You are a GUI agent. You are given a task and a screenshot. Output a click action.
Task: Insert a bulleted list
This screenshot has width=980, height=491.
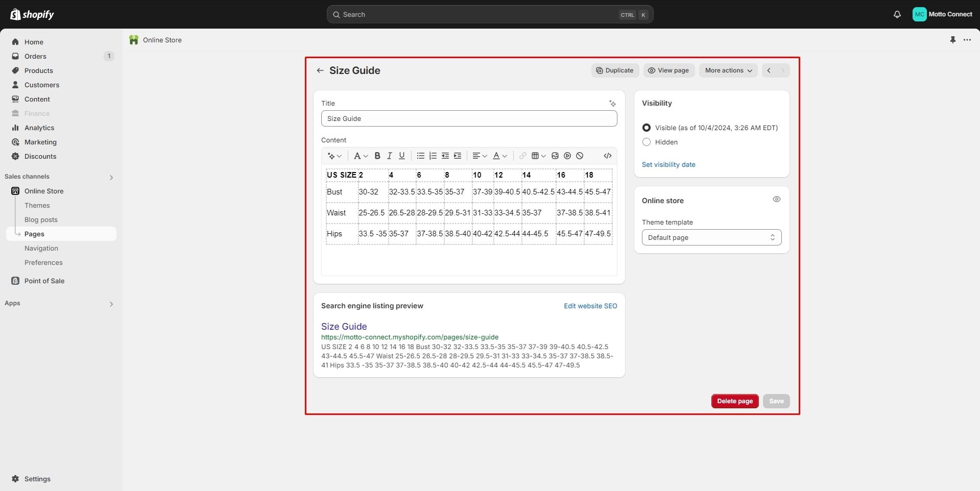[420, 156]
